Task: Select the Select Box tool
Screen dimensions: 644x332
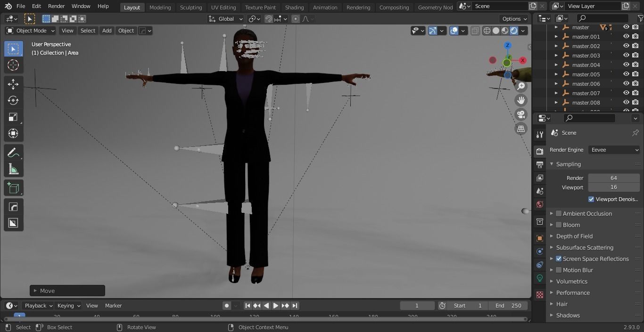Action: point(13,49)
